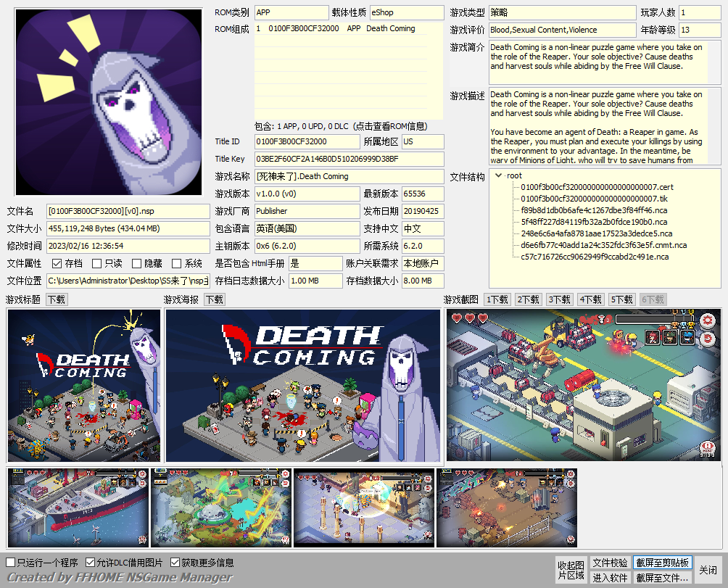This screenshot has height=588, width=728.
Task: Uncheck 获取更多信息 option
Action: pos(175,563)
